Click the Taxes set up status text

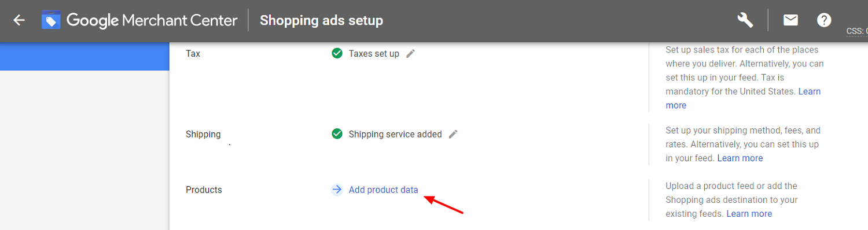(x=374, y=54)
